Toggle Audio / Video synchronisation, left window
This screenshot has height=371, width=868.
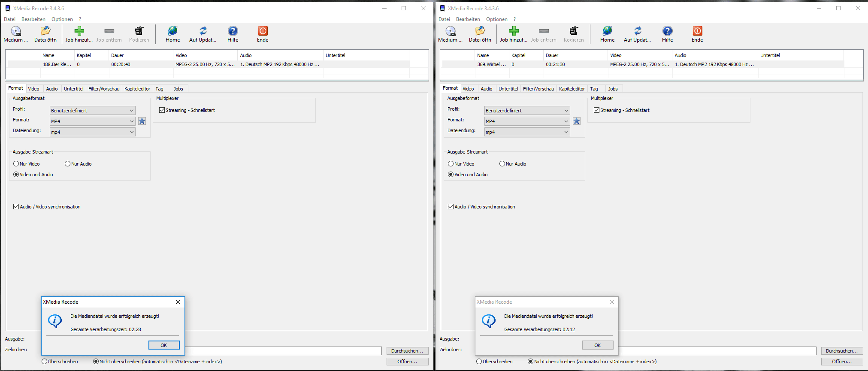click(16, 207)
